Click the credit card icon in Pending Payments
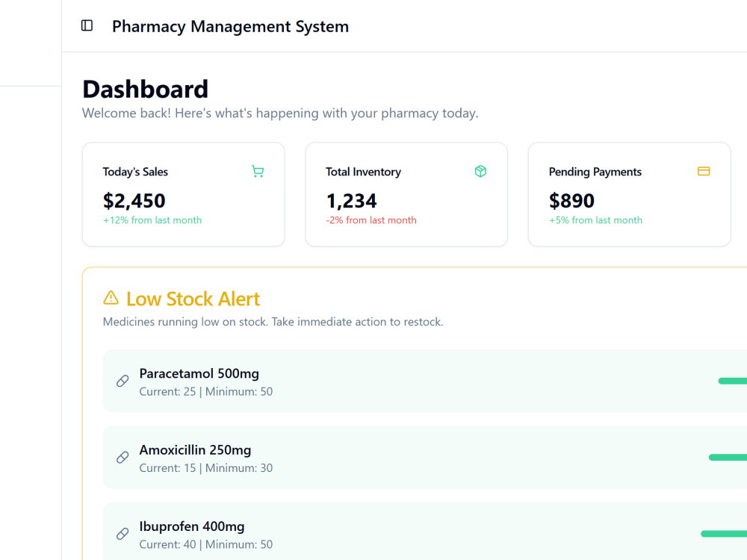The height and width of the screenshot is (560, 747). (x=704, y=171)
